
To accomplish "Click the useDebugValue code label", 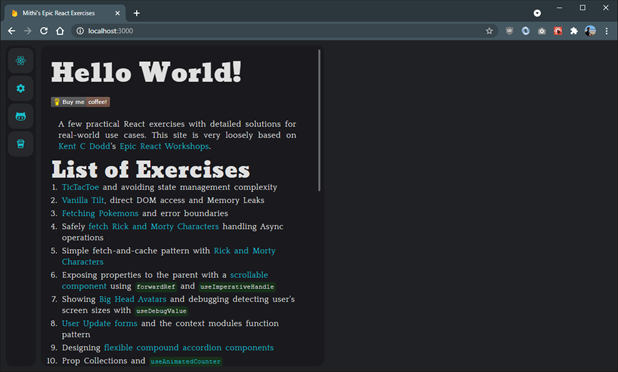I will pyautogui.click(x=161, y=311).
